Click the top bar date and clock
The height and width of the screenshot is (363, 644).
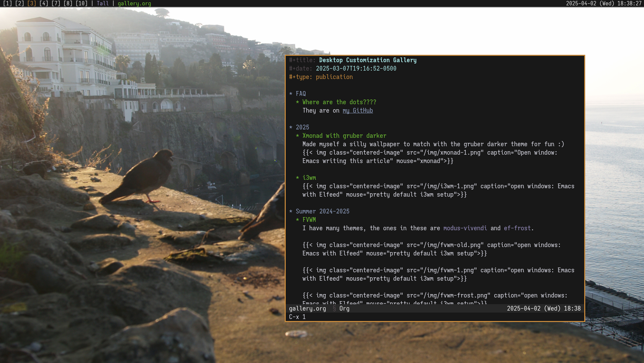pos(604,3)
